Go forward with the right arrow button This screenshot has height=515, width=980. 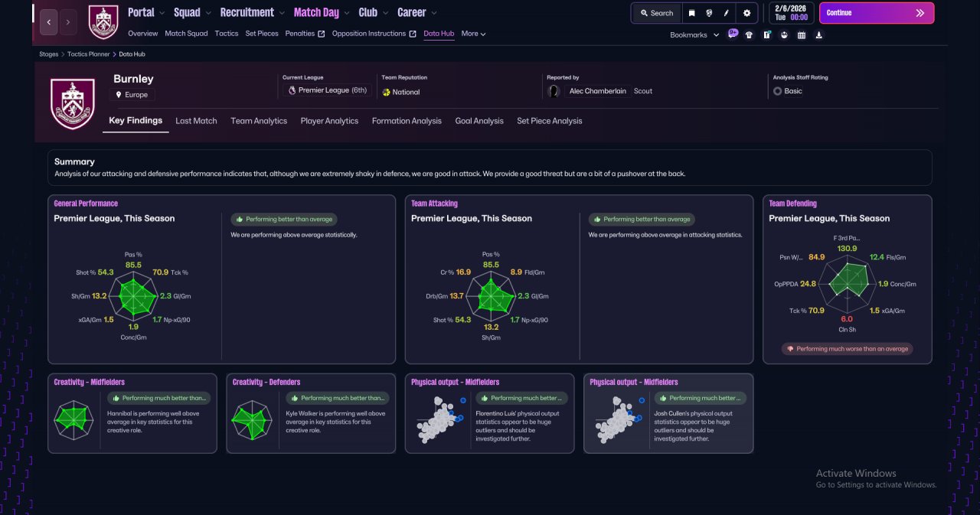[68, 22]
